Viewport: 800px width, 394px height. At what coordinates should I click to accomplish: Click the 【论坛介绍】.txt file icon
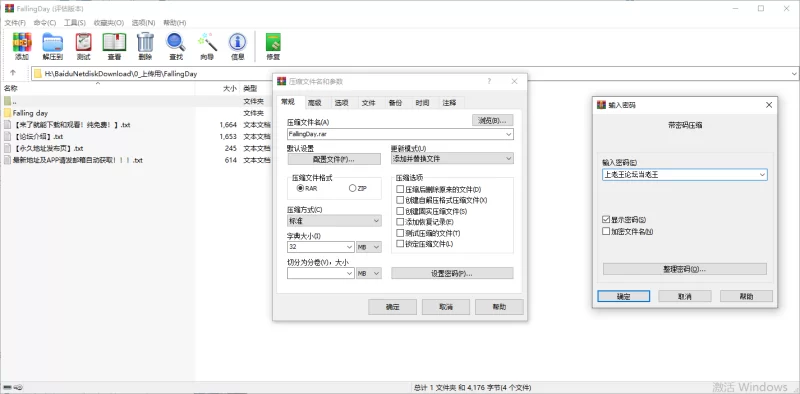(x=7, y=136)
